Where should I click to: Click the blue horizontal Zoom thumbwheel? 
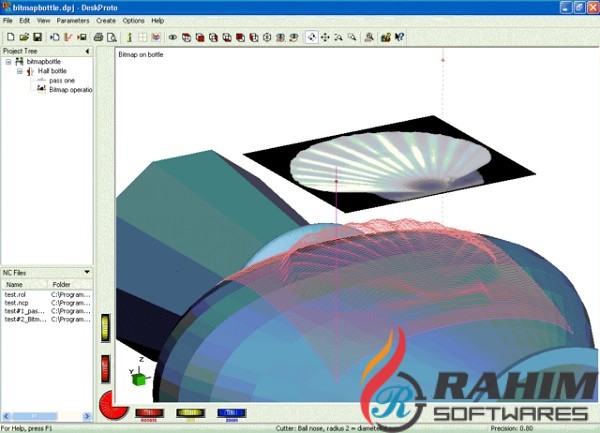pos(232,413)
